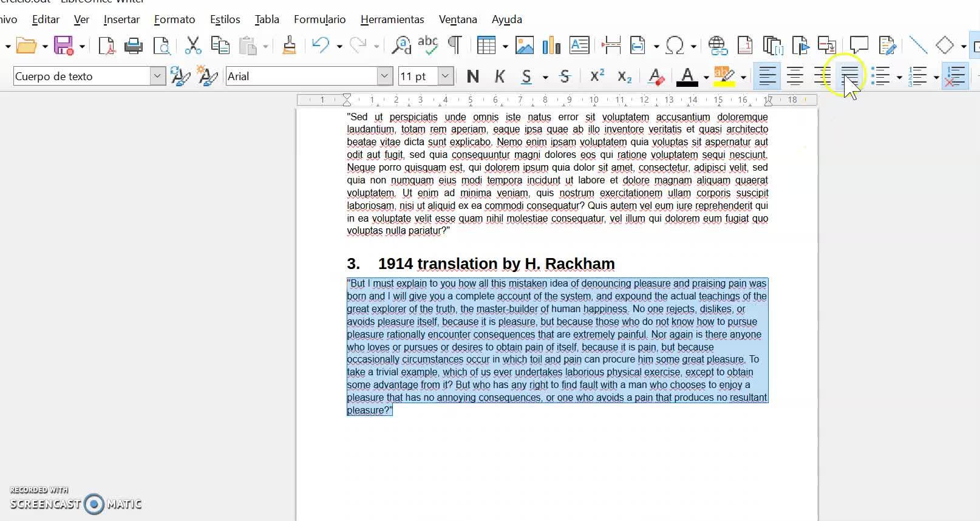Click the Superscript X² button
The width and height of the screenshot is (980, 521).
(x=597, y=77)
